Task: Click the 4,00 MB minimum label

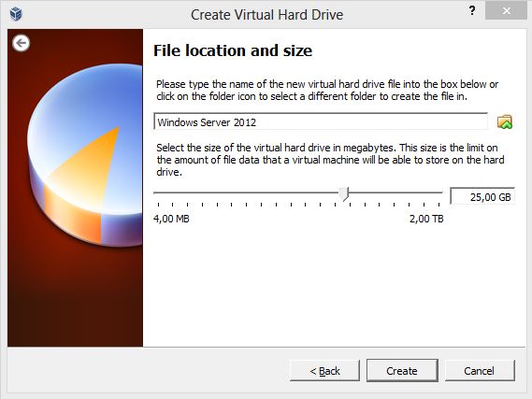Action: 171,219
